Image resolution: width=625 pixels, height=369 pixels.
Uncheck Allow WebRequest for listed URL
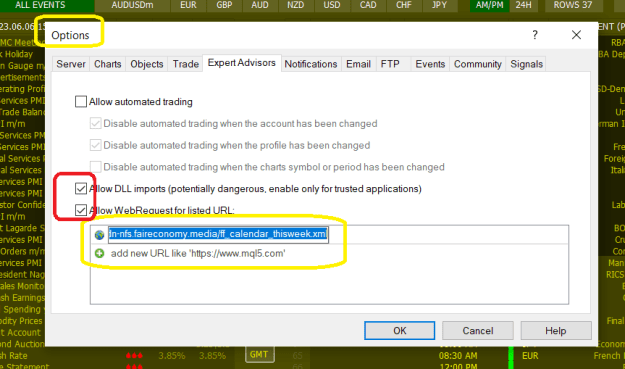[81, 210]
